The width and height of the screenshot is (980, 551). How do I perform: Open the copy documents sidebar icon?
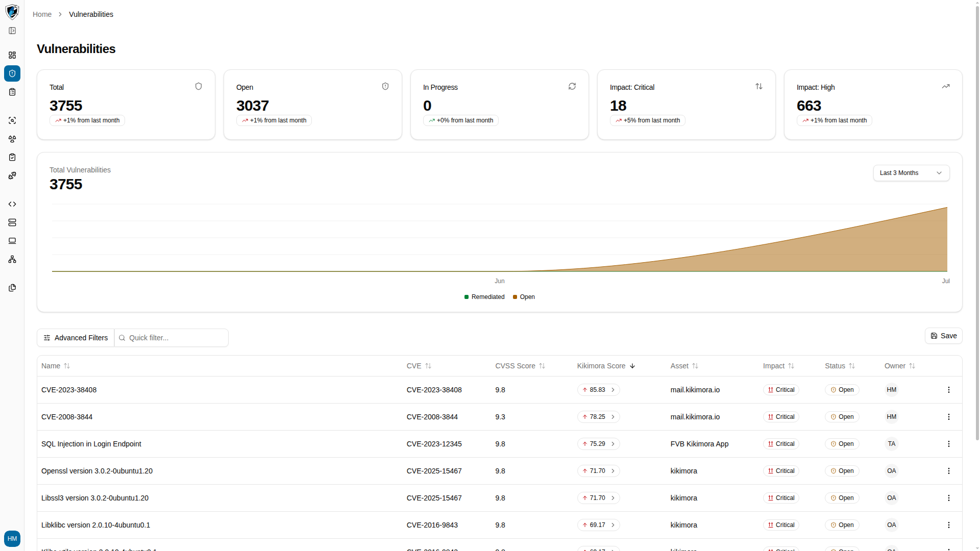coord(12,288)
